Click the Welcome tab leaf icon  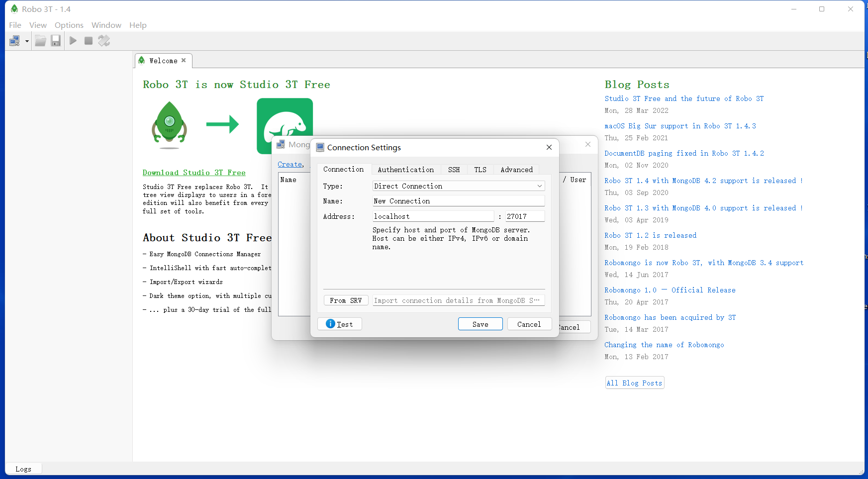[142, 60]
